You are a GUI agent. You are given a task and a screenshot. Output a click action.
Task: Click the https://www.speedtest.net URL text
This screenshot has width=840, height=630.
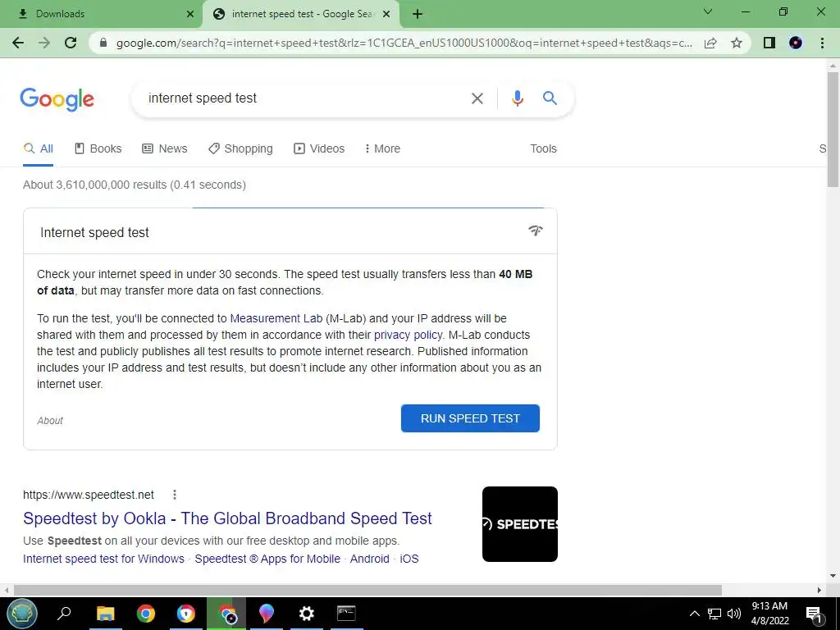point(89,495)
